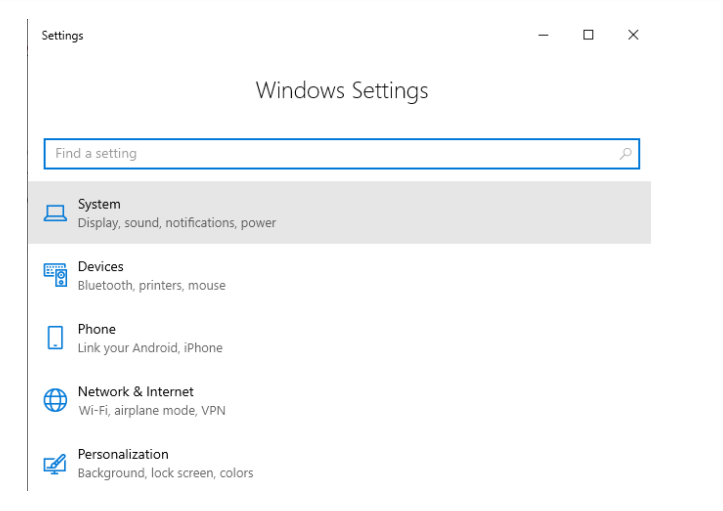Open the Devices settings category
Image resolution: width=723 pixels, height=511 pixels.
click(x=340, y=275)
